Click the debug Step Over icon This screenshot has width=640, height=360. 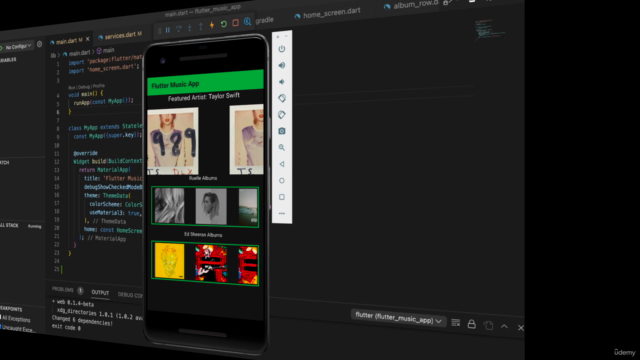178,29
